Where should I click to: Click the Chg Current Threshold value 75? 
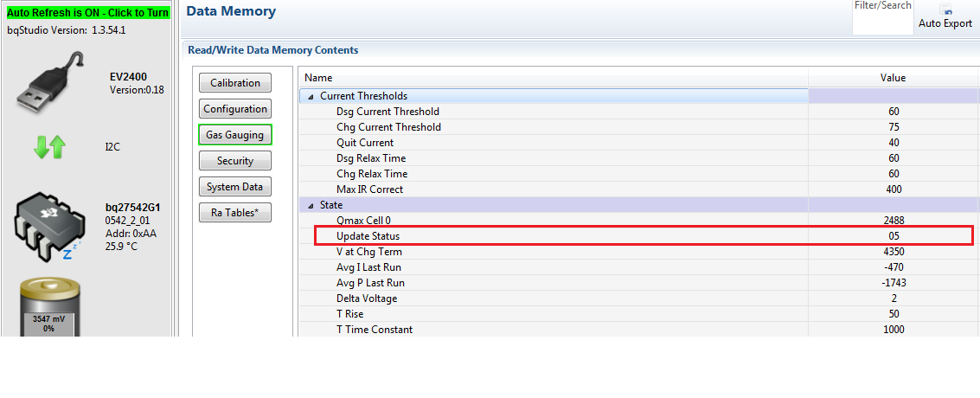(x=894, y=127)
